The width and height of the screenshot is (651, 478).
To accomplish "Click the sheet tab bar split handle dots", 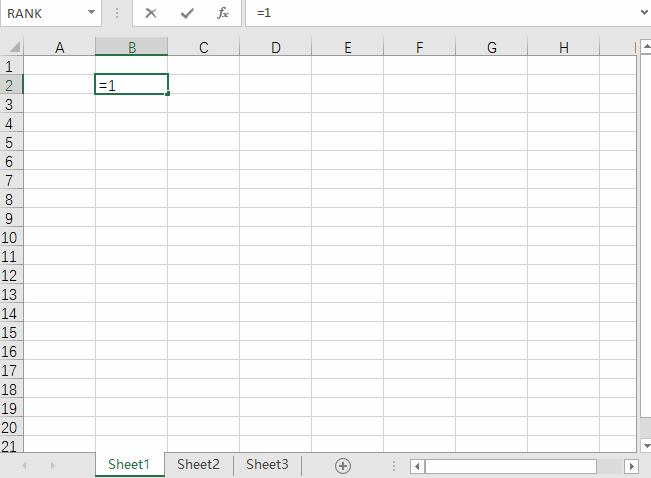I will point(394,466).
